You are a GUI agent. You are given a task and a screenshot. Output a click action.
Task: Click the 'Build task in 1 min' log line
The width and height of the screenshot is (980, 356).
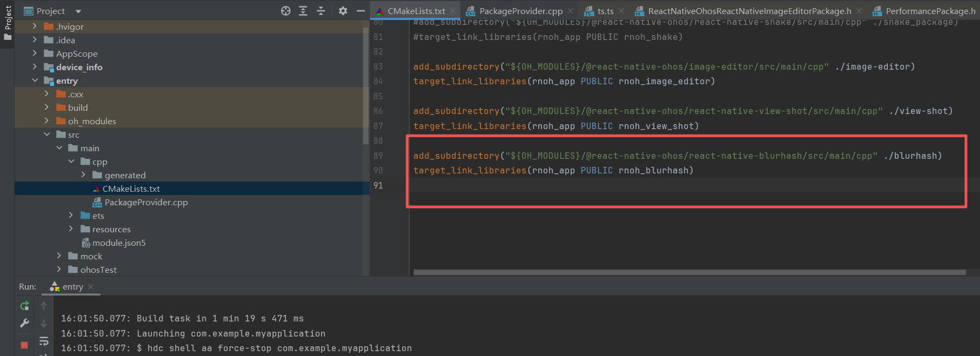pyautogui.click(x=183, y=319)
